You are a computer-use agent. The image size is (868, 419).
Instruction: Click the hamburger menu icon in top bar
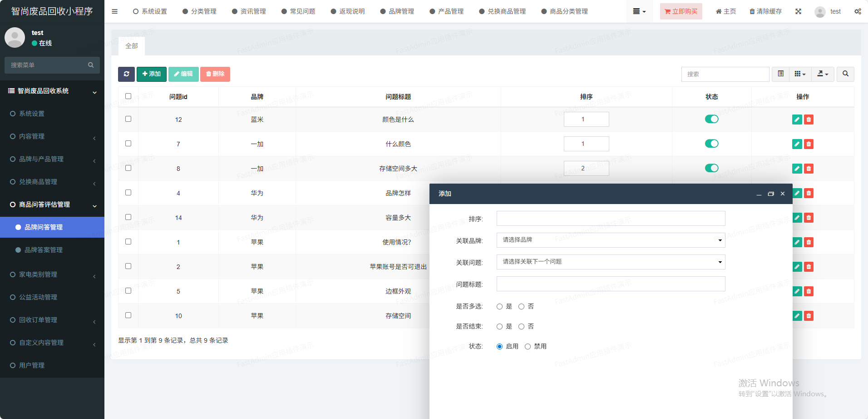[x=114, y=11]
